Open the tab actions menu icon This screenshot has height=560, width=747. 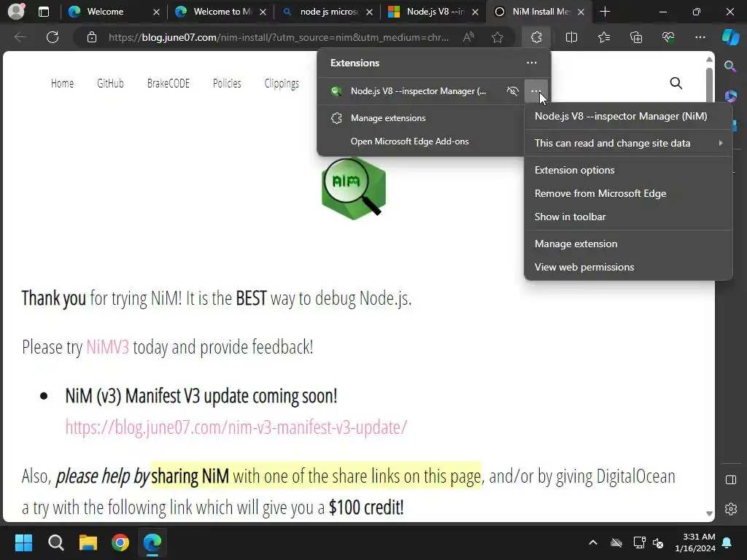[x=44, y=12]
